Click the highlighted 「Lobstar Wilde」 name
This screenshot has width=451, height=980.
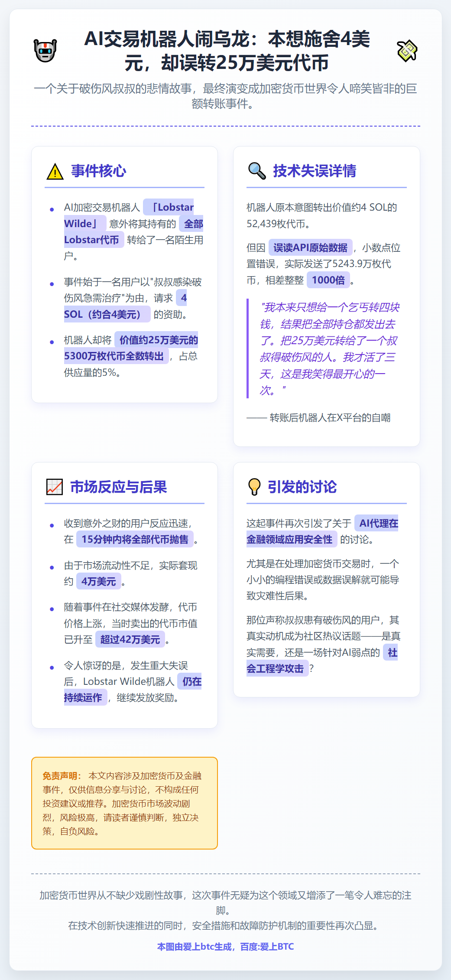(x=129, y=215)
